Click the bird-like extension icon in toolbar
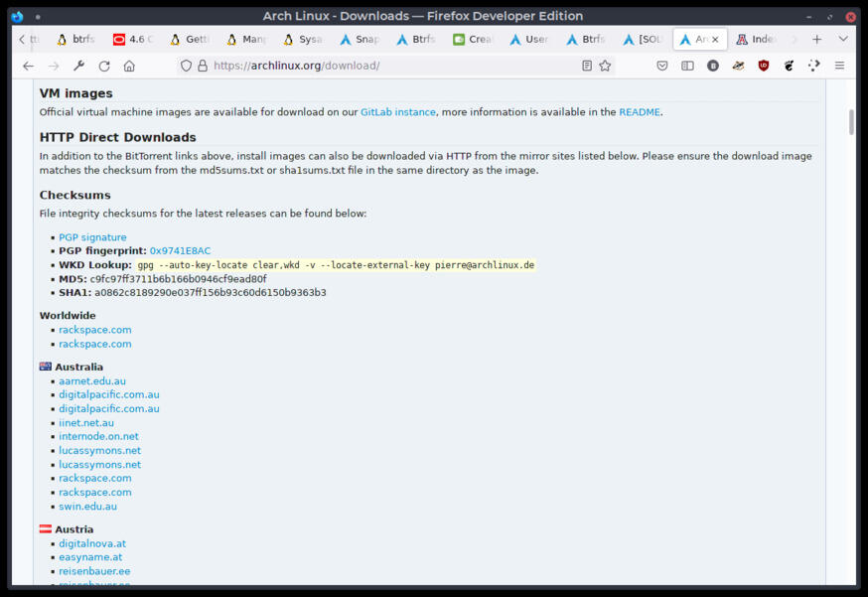 click(x=738, y=66)
